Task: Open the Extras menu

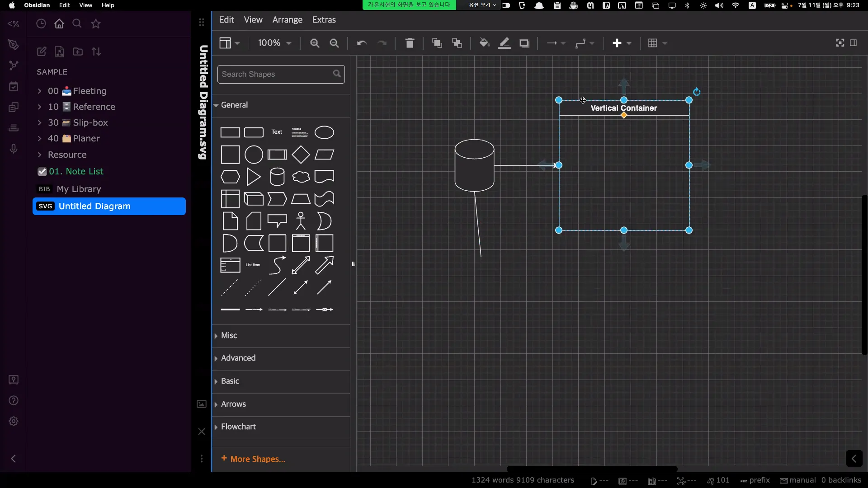Action: [324, 20]
